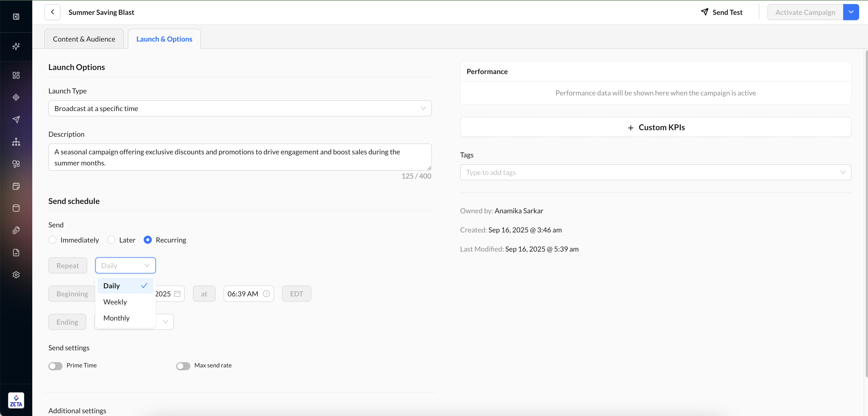
Task: Open settings gear icon in sidebar
Action: coord(16,275)
